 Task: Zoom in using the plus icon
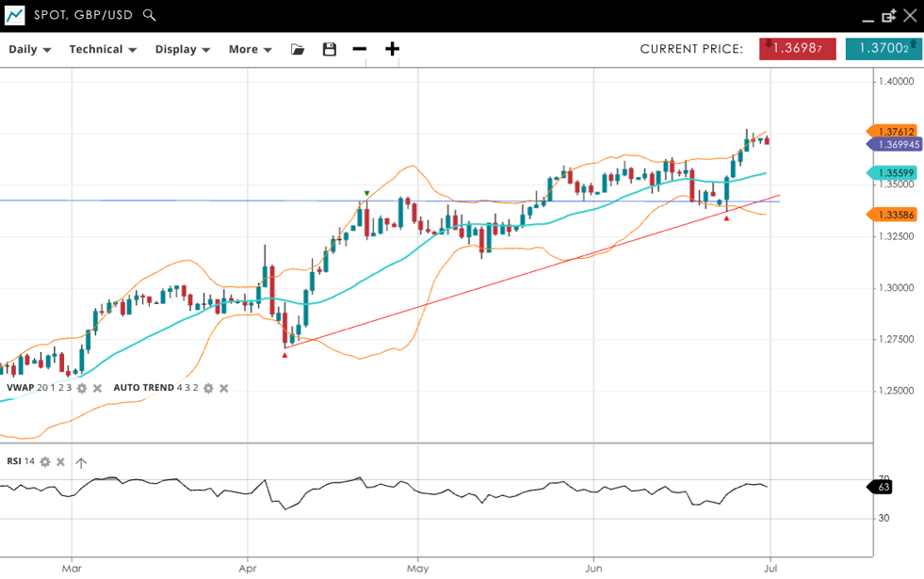click(x=392, y=49)
